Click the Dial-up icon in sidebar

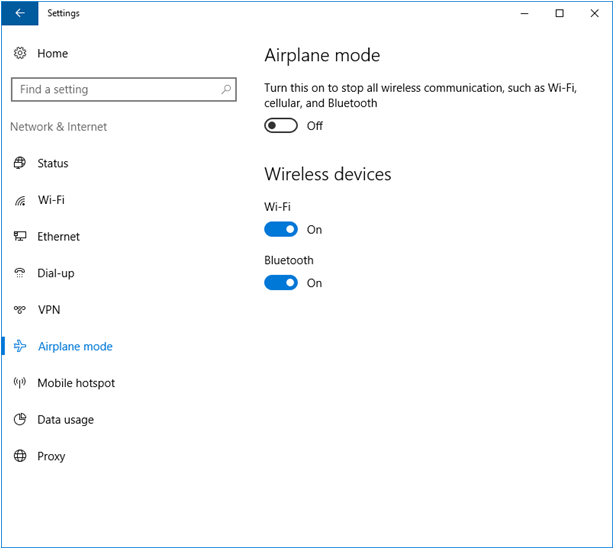point(20,273)
